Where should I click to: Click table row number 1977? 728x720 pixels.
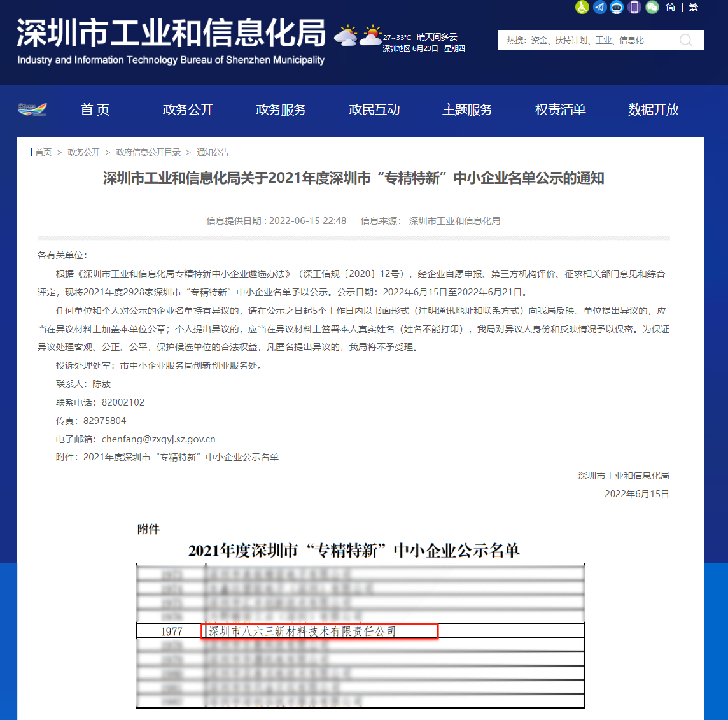(171, 632)
